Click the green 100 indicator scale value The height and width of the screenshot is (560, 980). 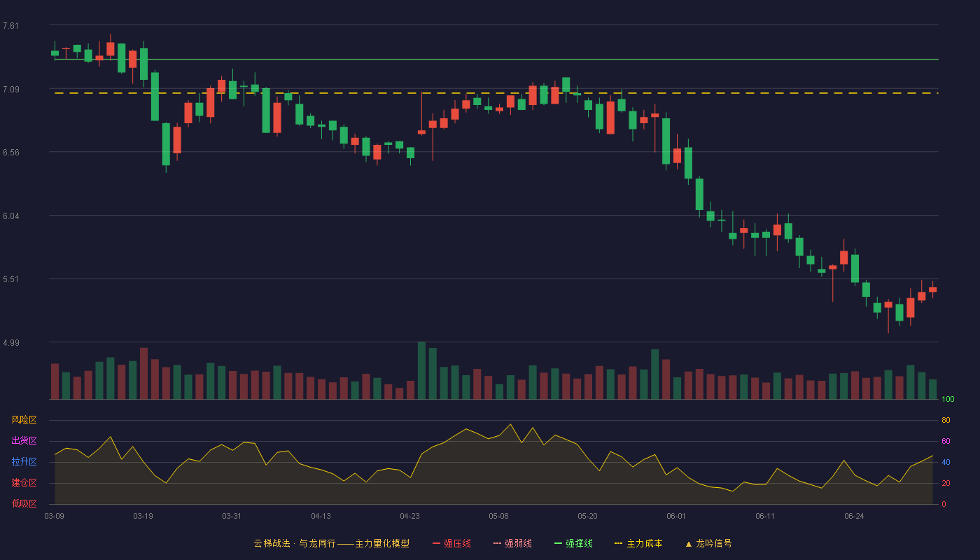coord(948,399)
